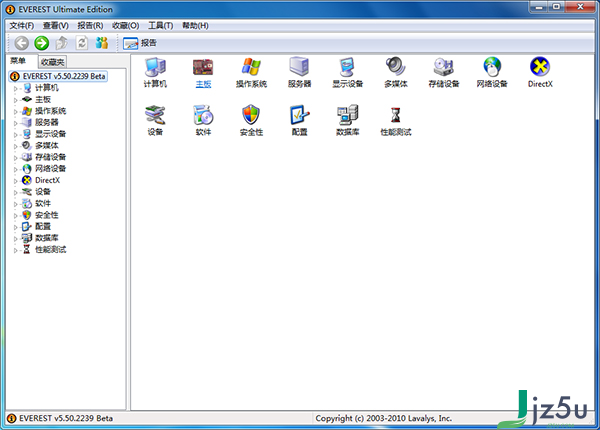Select 网络设备 in the left tree
Screen dimensions: 600x430
(51, 168)
